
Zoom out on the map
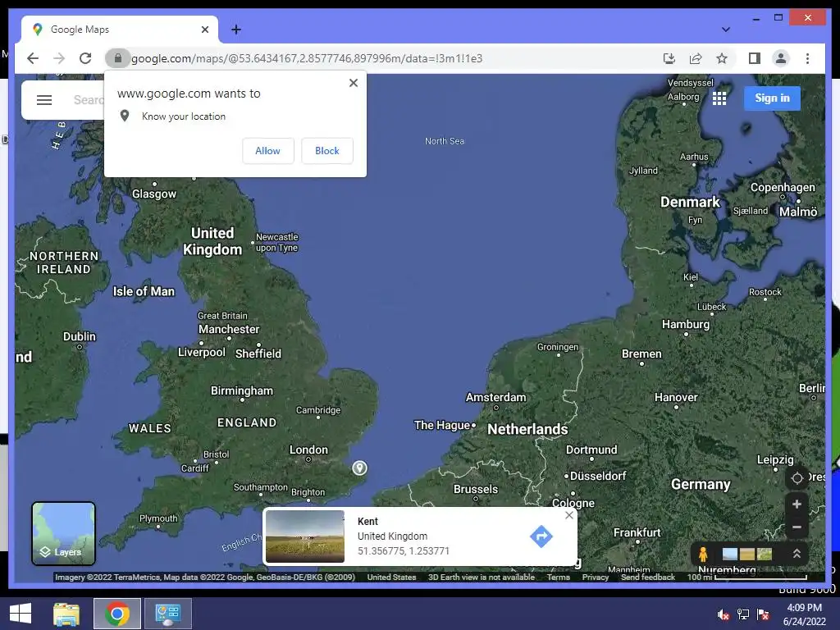pyautogui.click(x=797, y=527)
